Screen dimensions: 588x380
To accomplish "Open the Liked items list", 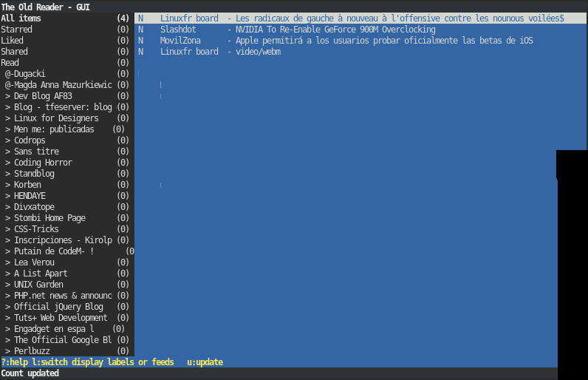I will (x=66, y=41).
